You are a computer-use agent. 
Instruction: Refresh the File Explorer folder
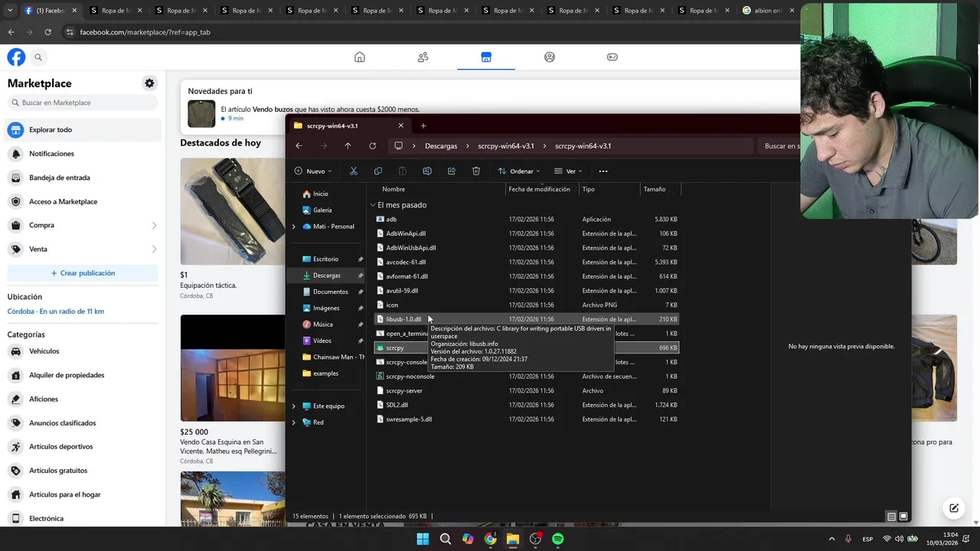372,146
